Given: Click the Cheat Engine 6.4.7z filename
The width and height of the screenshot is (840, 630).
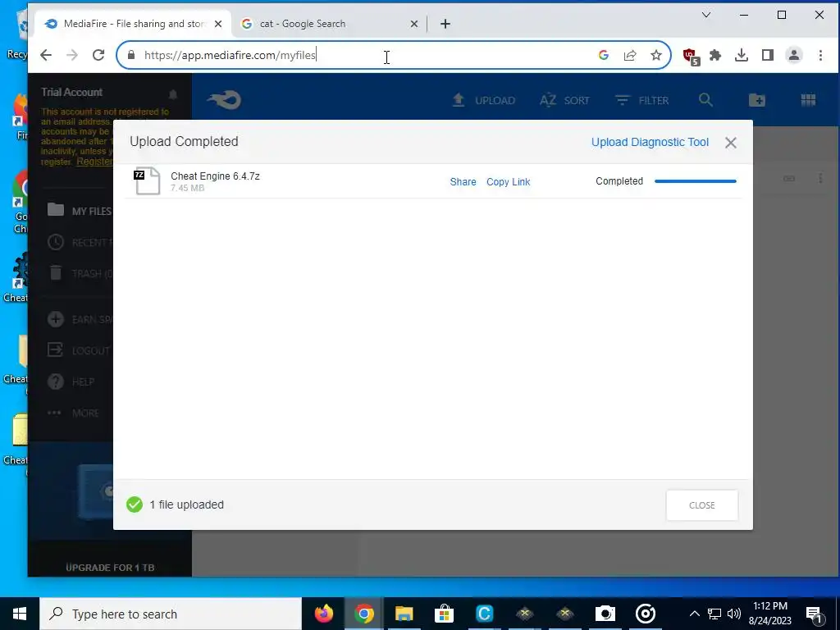Looking at the screenshot, I should tap(215, 176).
